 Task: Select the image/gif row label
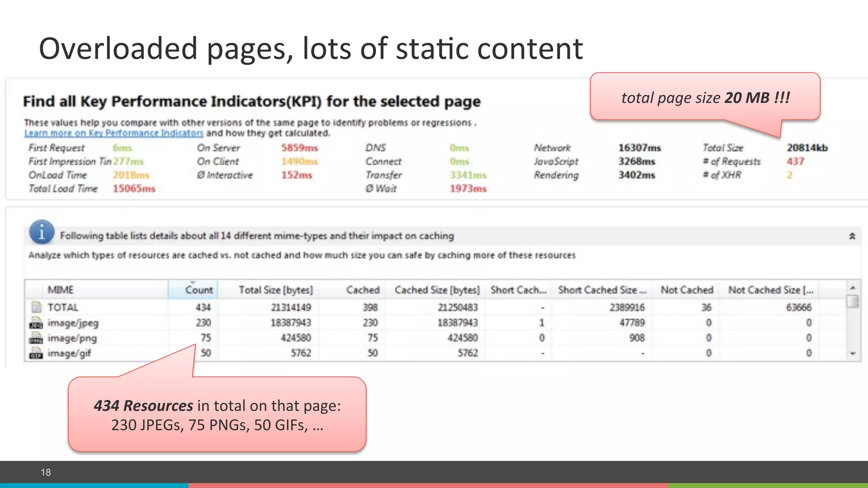tap(69, 353)
